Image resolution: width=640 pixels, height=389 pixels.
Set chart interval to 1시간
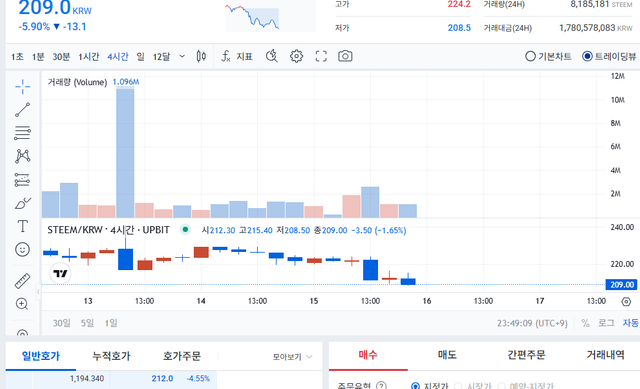[89, 56]
